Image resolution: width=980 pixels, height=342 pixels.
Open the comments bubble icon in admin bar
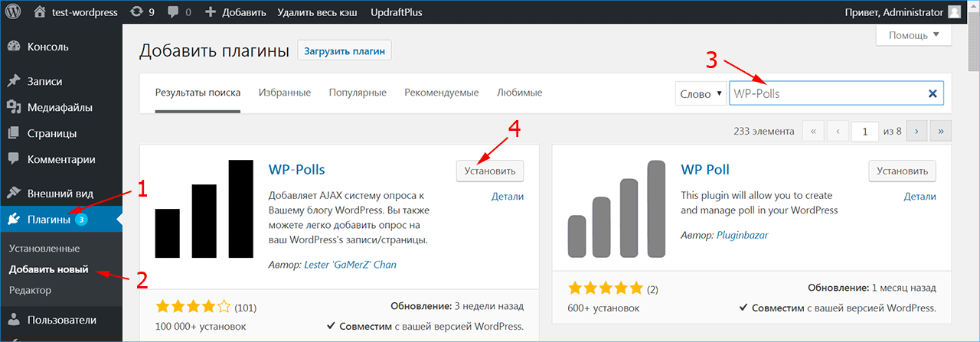coord(172,12)
